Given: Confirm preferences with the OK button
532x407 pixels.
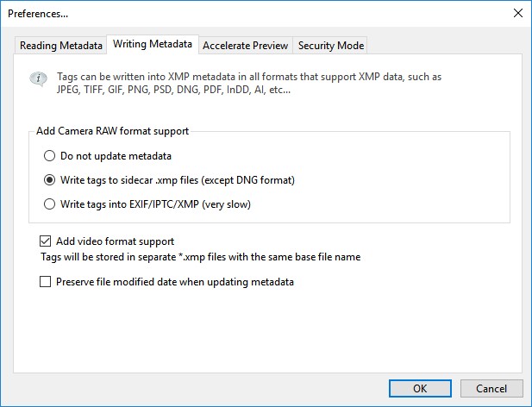Looking at the screenshot, I should pos(420,388).
